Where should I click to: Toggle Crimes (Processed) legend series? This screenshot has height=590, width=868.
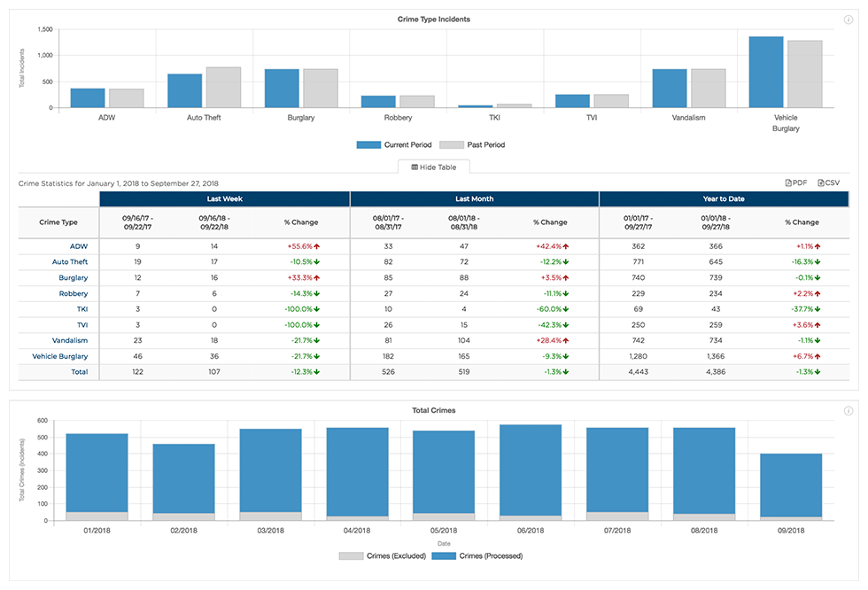click(479, 555)
